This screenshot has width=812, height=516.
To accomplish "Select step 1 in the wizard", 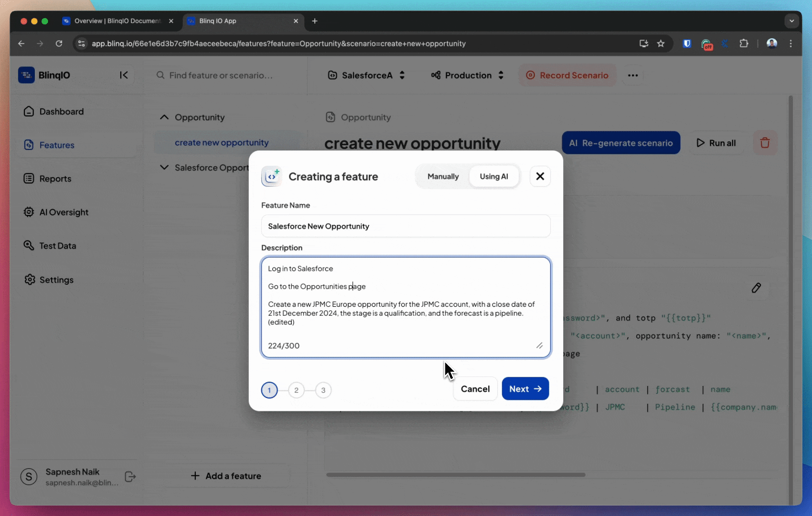I will [269, 390].
